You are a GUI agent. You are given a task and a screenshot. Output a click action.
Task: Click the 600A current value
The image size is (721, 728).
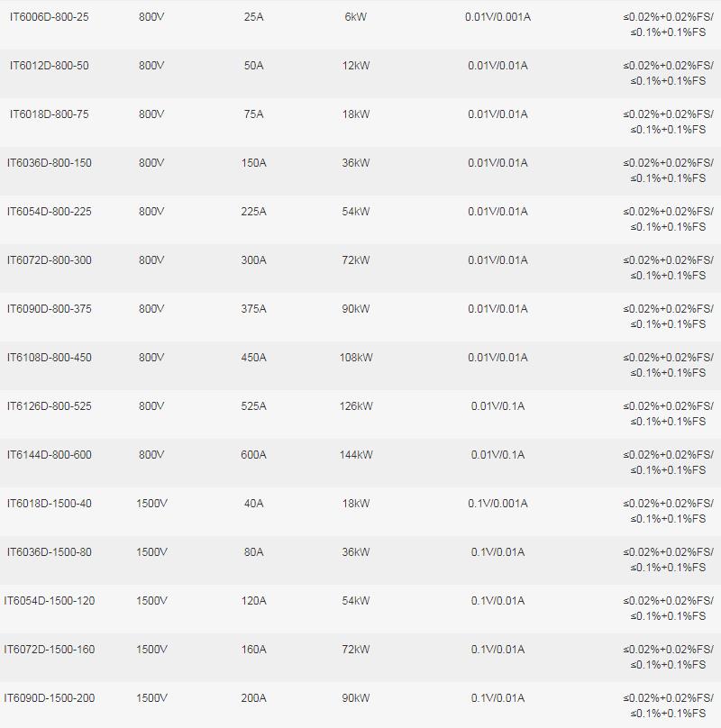[x=253, y=455]
